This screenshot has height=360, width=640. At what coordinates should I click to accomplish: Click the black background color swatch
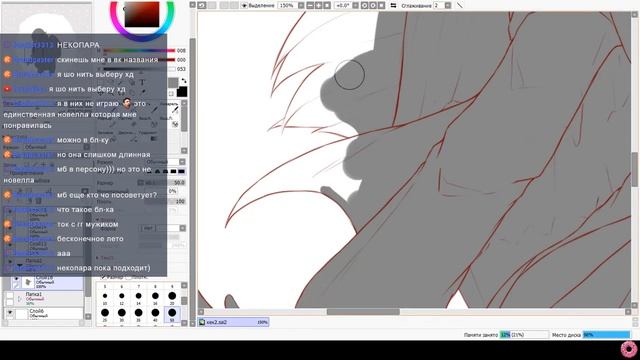(x=182, y=91)
